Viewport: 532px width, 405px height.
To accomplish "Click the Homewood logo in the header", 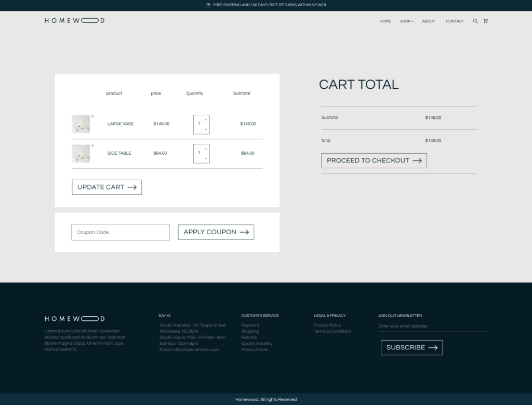I will click(x=74, y=21).
